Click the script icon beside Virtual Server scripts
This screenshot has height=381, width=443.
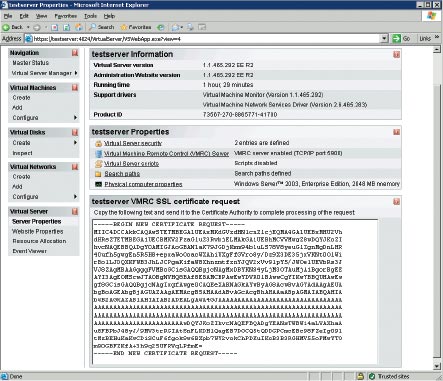[x=98, y=164]
